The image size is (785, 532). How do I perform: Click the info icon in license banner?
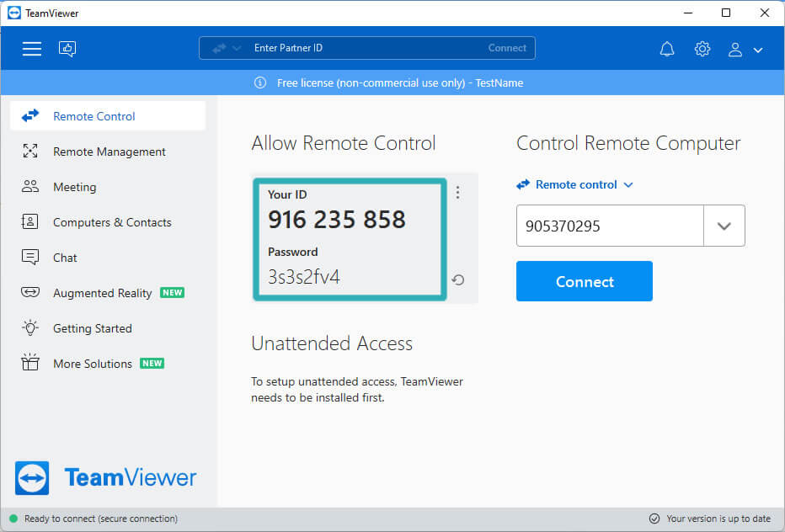(x=259, y=82)
